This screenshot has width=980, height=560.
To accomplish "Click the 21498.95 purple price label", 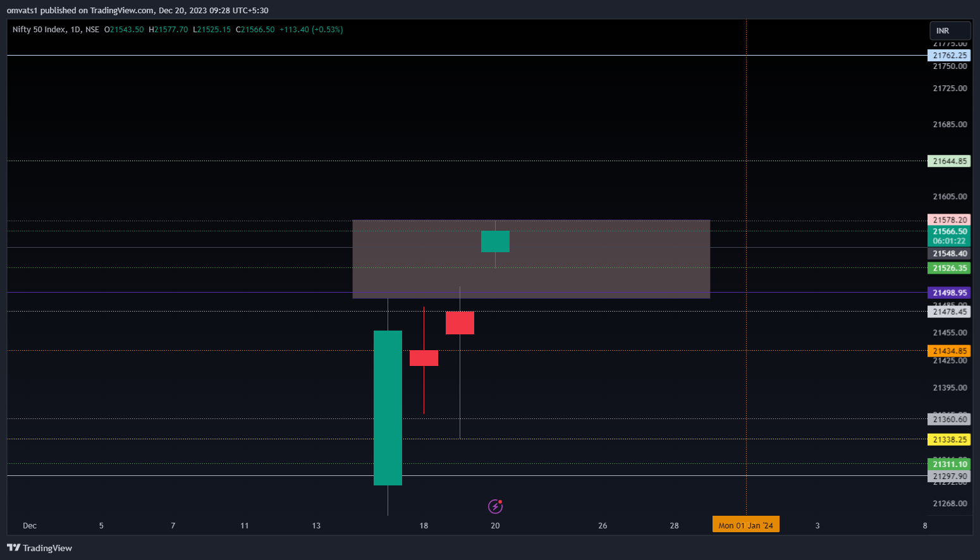I will [949, 293].
